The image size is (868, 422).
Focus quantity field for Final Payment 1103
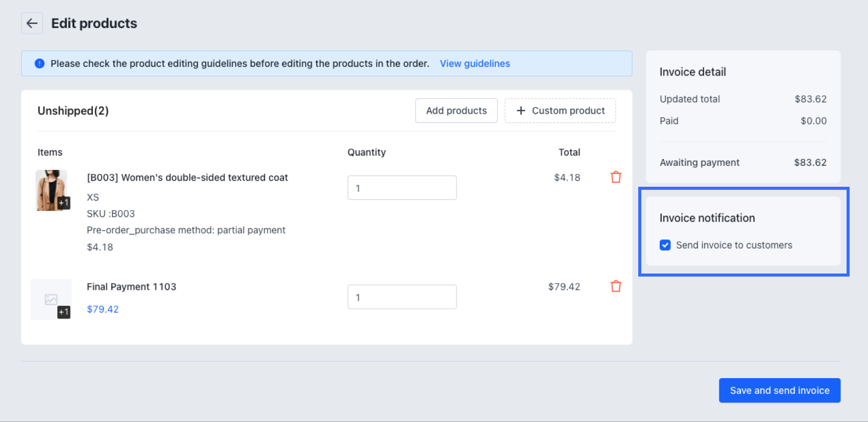[402, 297]
